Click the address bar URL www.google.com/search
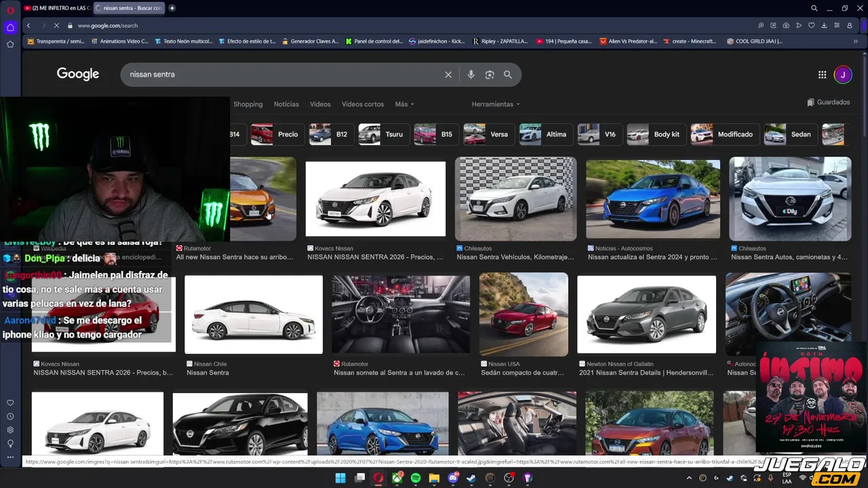 [108, 26]
